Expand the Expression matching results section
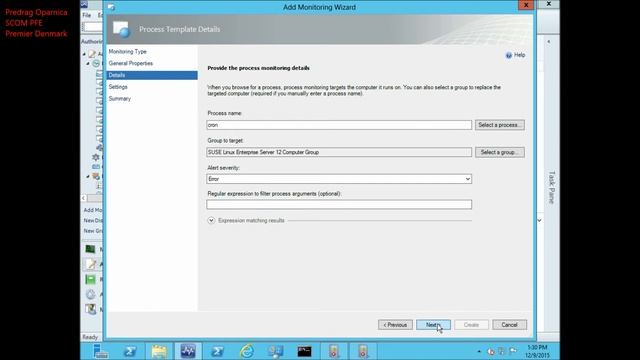 (x=211, y=220)
